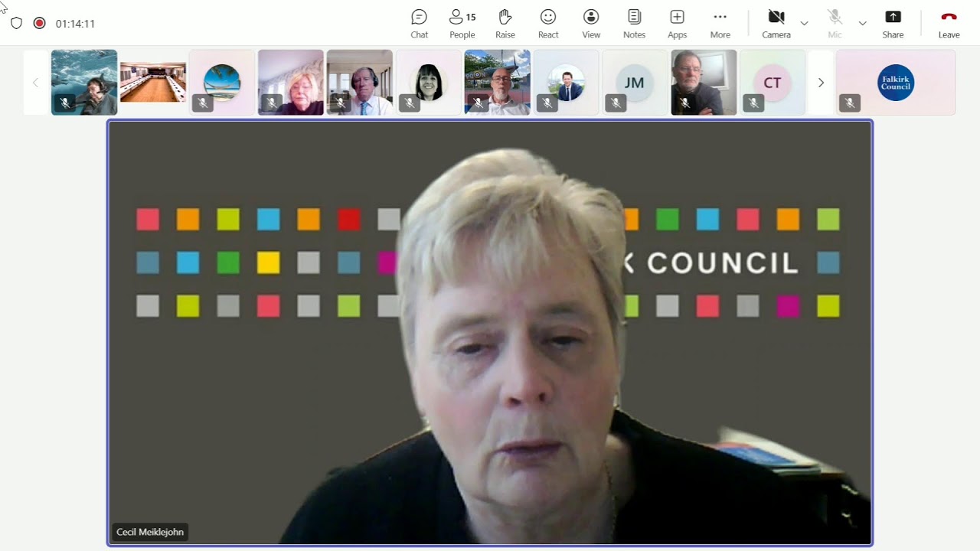The width and height of the screenshot is (980, 551).
Task: Open the React emoji menu
Action: click(548, 24)
